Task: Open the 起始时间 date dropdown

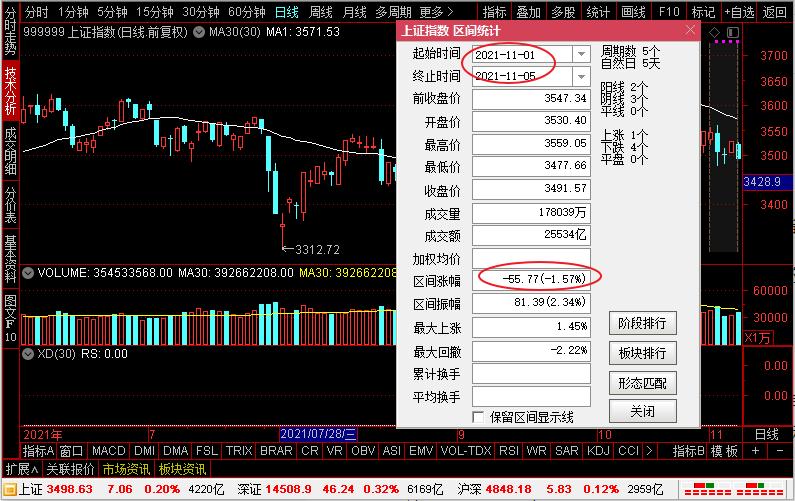Action: [581, 54]
